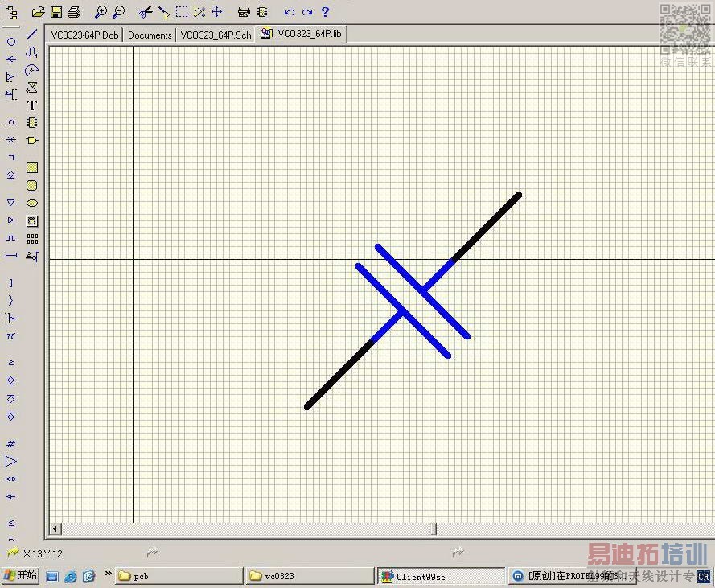Choose the delay H-bar symbol
The image size is (715, 588).
click(11, 256)
